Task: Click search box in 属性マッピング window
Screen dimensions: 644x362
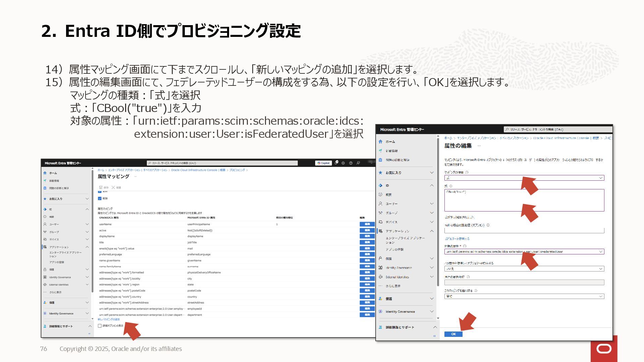Action: coord(222,163)
